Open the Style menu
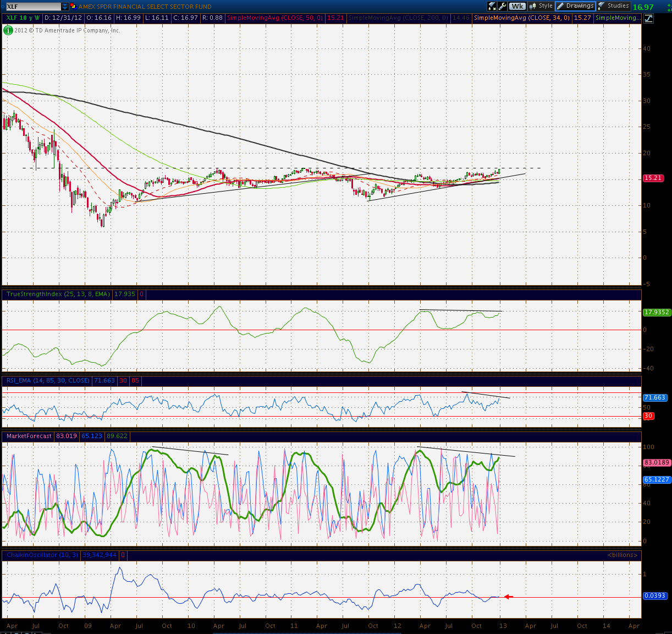The image size is (672, 634). (x=541, y=6)
